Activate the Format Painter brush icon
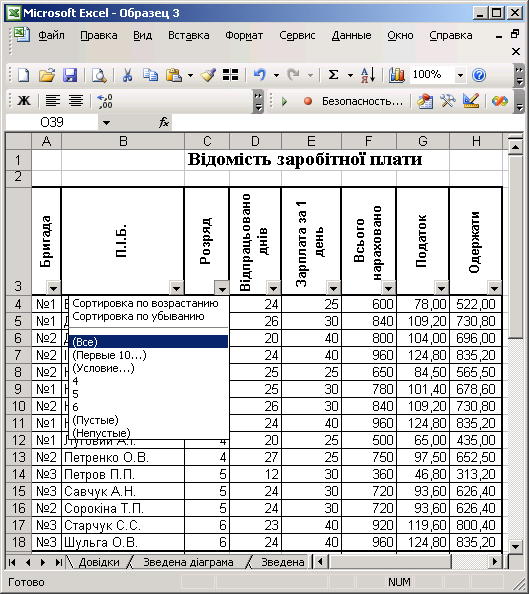The height and width of the screenshot is (594, 529). coord(208,75)
